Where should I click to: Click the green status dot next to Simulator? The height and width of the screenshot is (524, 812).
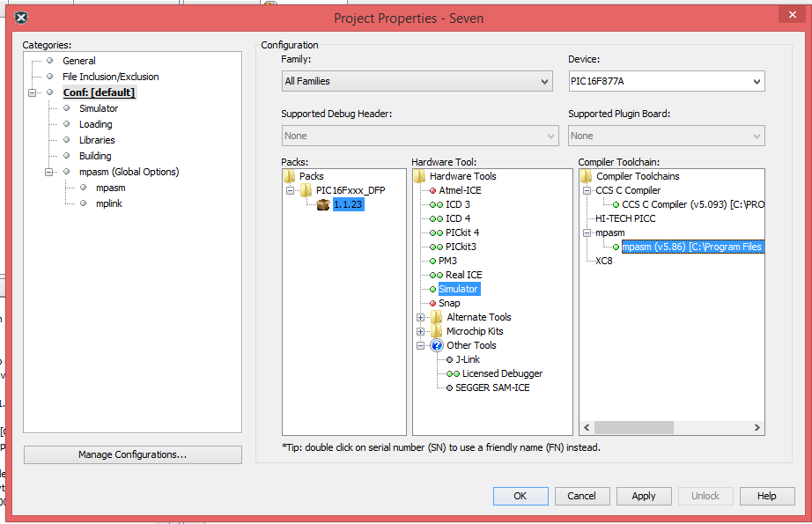pyautogui.click(x=433, y=289)
